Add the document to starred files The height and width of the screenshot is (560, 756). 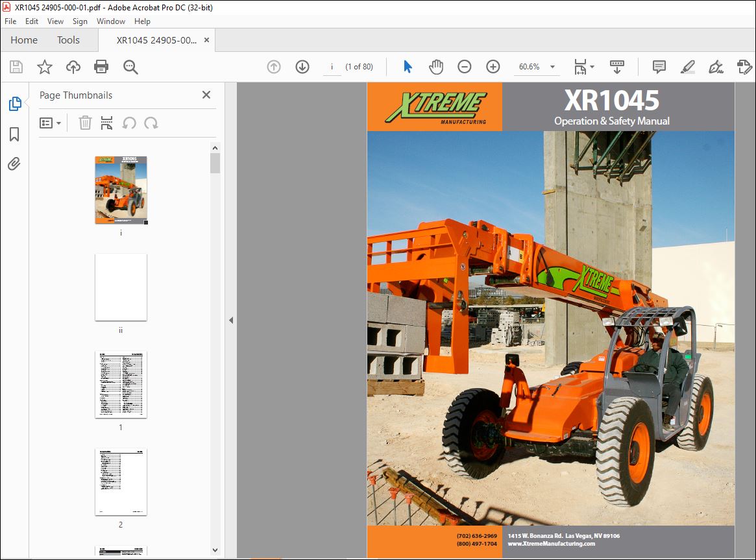[x=44, y=67]
